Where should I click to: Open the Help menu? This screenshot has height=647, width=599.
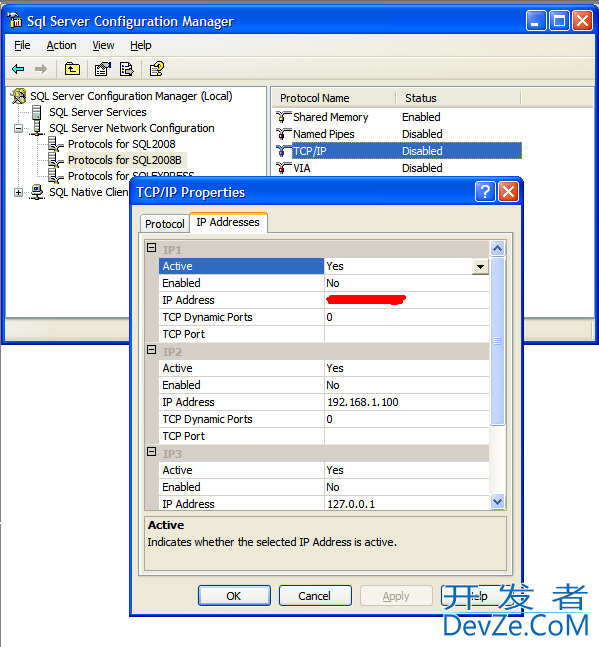(x=141, y=45)
